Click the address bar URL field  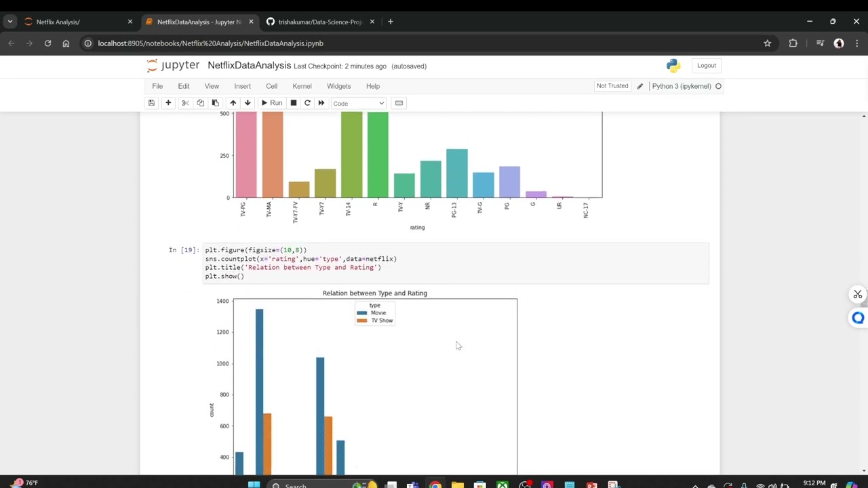[427, 43]
